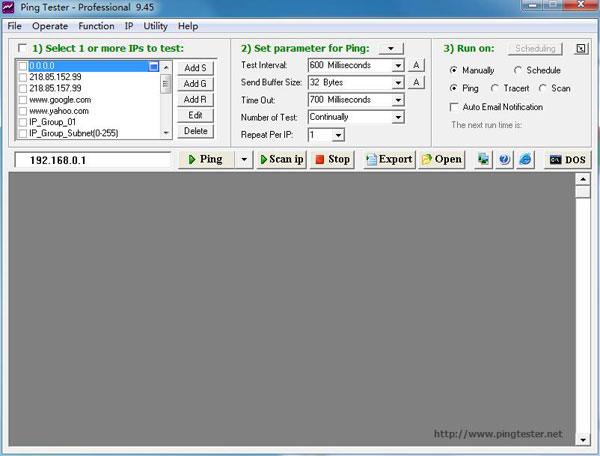The width and height of the screenshot is (600, 456).
Task: Check the IP_Group_Subnet(0-255) checkbox
Action: [x=23, y=133]
